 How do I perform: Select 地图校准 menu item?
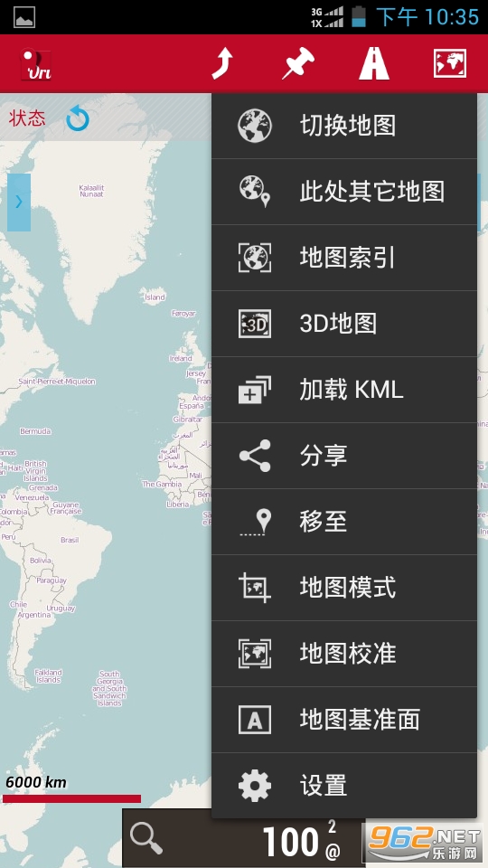tap(344, 653)
